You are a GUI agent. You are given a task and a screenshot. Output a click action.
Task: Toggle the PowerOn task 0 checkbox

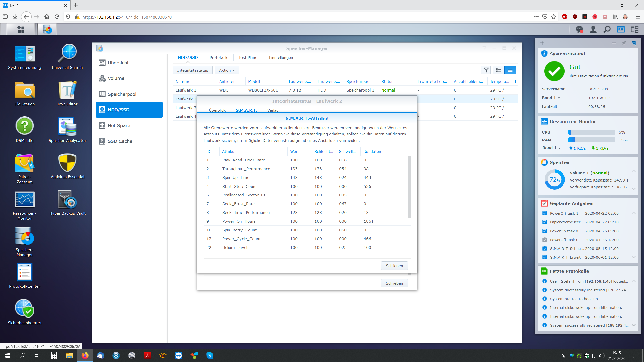tap(545, 231)
